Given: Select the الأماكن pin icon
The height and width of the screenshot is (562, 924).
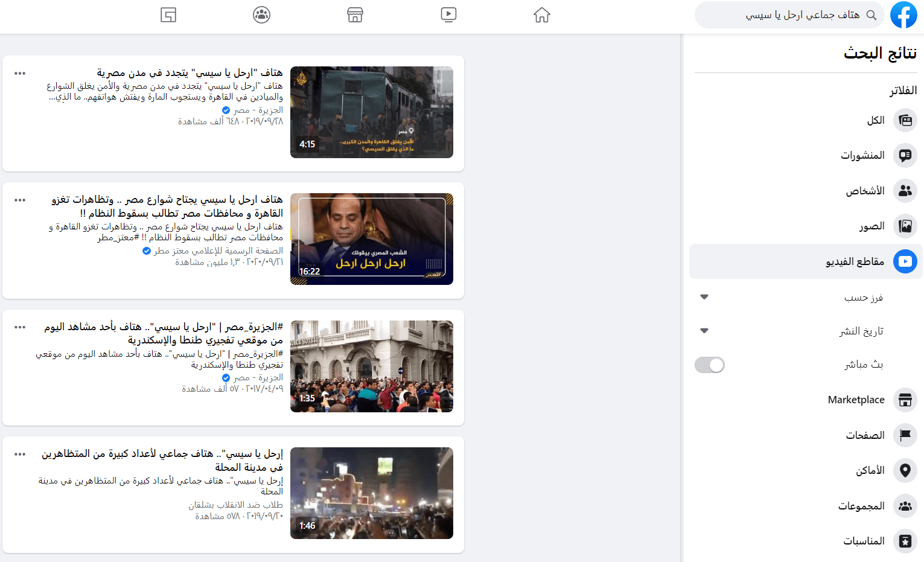Looking at the screenshot, I should point(905,470).
